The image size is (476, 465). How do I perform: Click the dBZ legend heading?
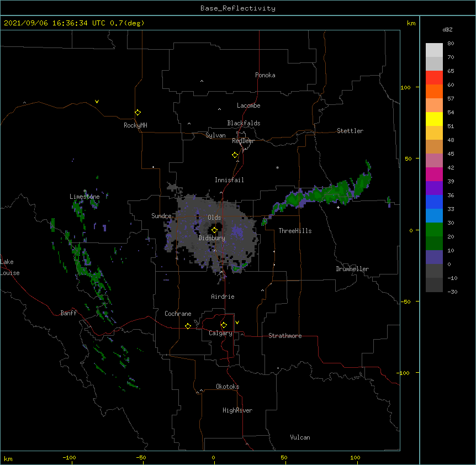click(x=447, y=29)
